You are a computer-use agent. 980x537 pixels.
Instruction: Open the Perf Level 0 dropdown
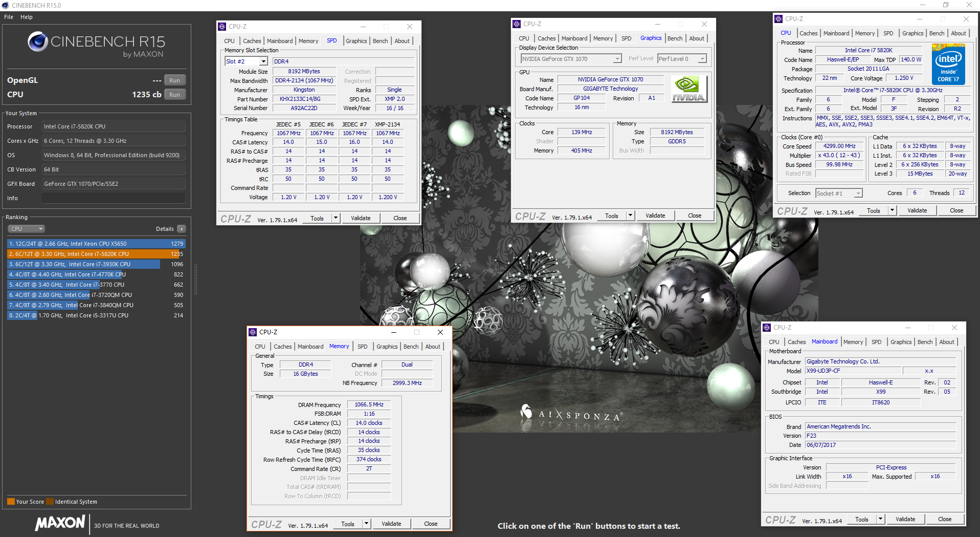point(702,59)
